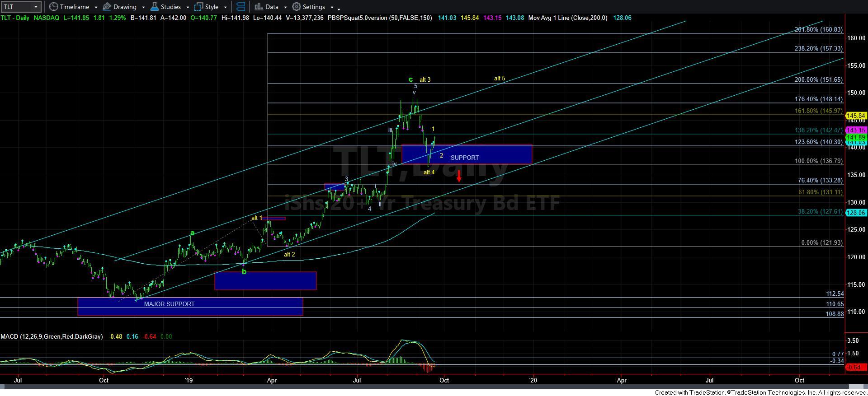The width and height of the screenshot is (868, 396).
Task: Expand the Data dropdown arrow
Action: [285, 7]
